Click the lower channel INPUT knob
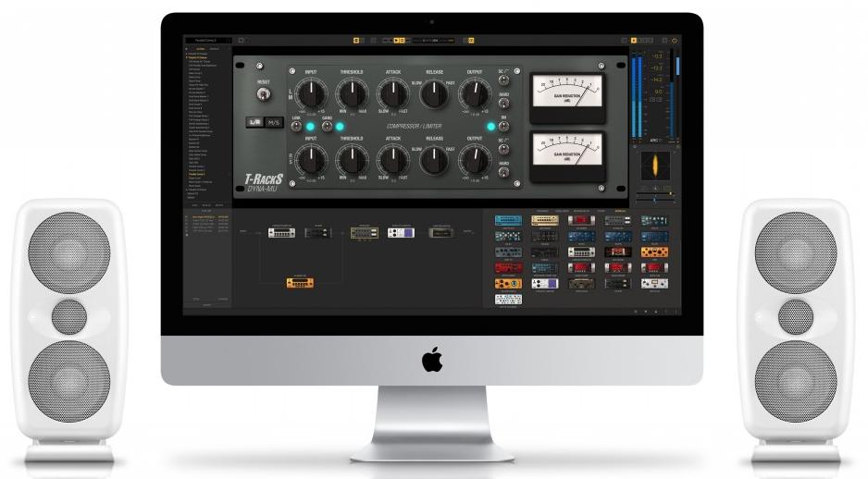This screenshot has height=479, width=868. point(312,160)
